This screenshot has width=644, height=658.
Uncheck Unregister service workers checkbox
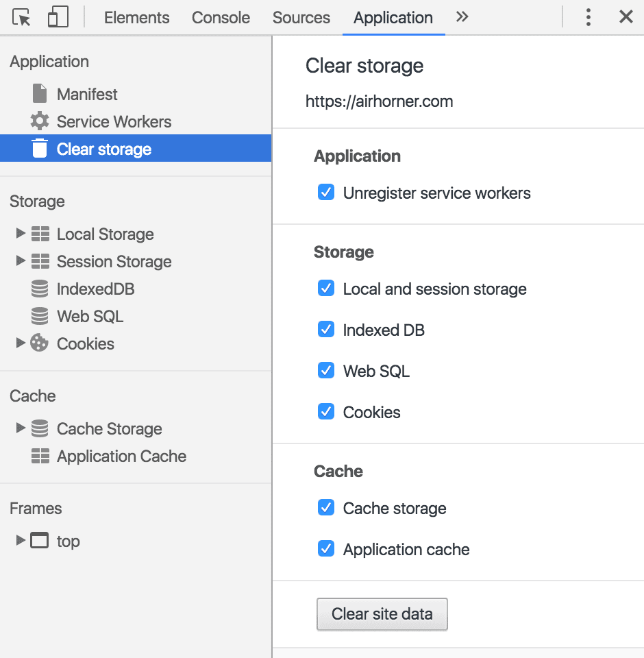[x=326, y=193]
